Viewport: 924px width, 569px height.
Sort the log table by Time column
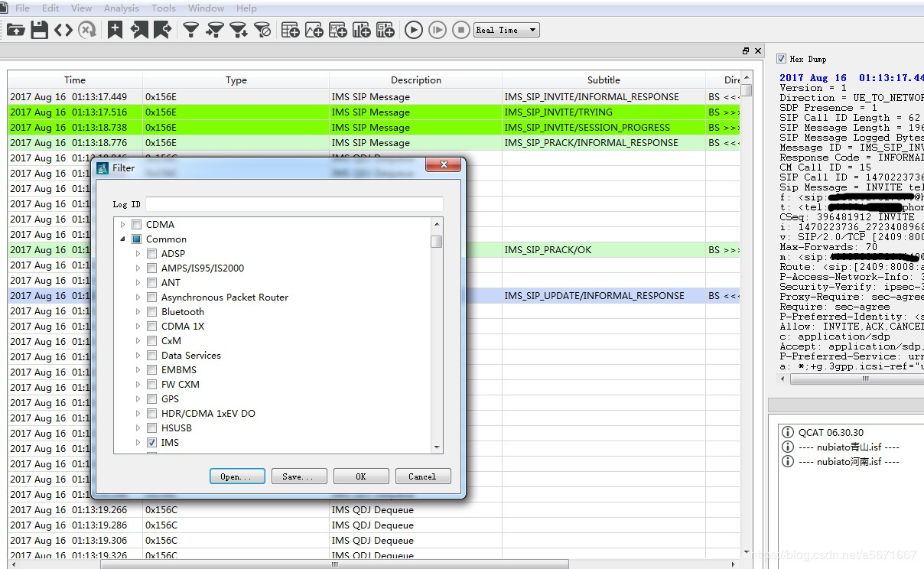pyautogui.click(x=75, y=80)
